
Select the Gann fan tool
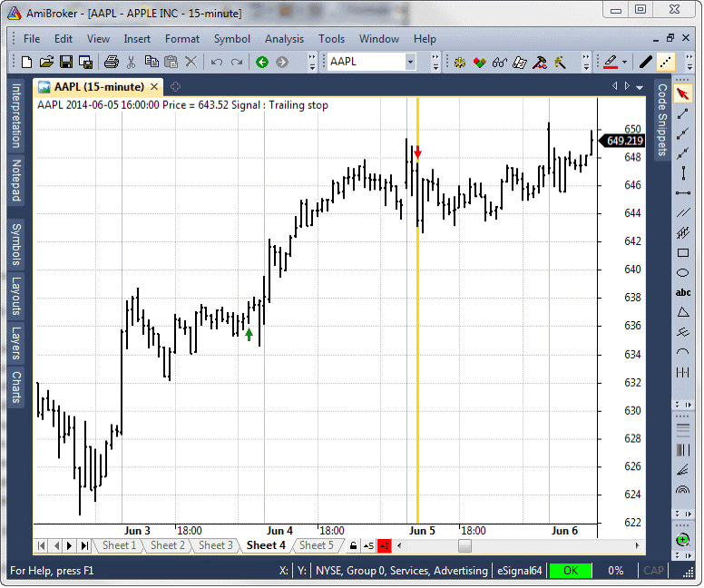[x=683, y=469]
